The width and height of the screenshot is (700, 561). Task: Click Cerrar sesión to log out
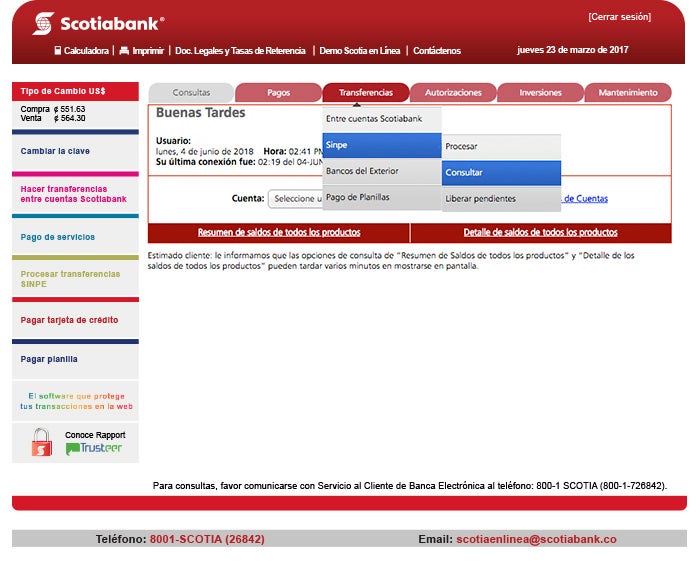(618, 17)
